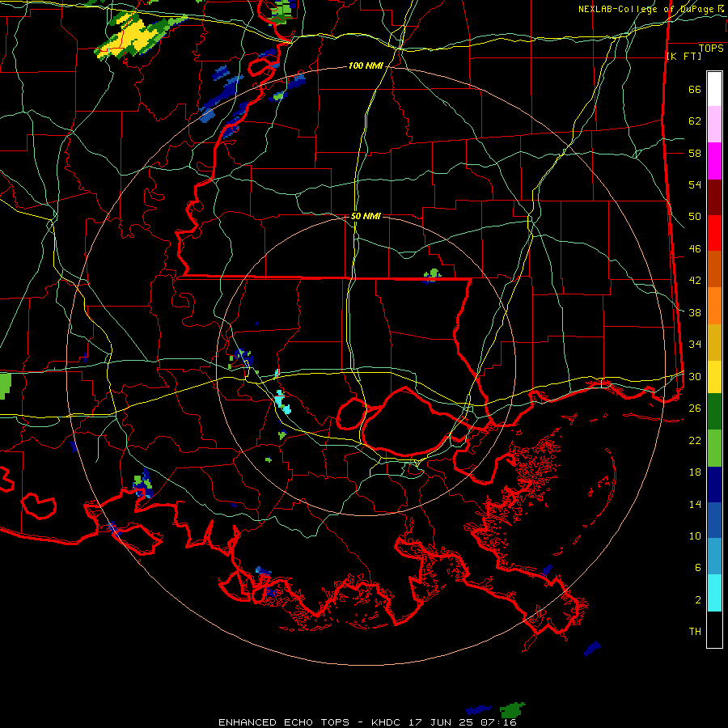Click the 10 value on the legend
Screen dimensions: 728x728
pos(695,535)
